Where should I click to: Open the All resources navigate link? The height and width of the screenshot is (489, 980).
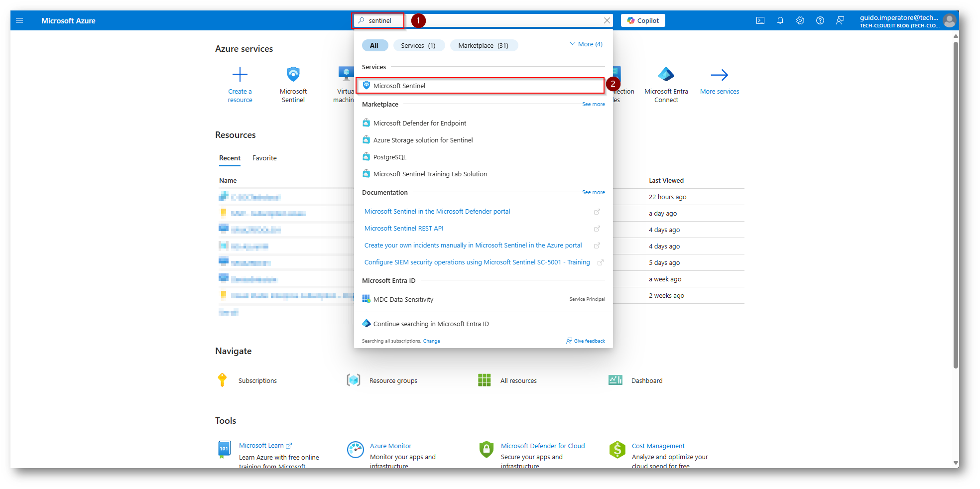coord(518,381)
